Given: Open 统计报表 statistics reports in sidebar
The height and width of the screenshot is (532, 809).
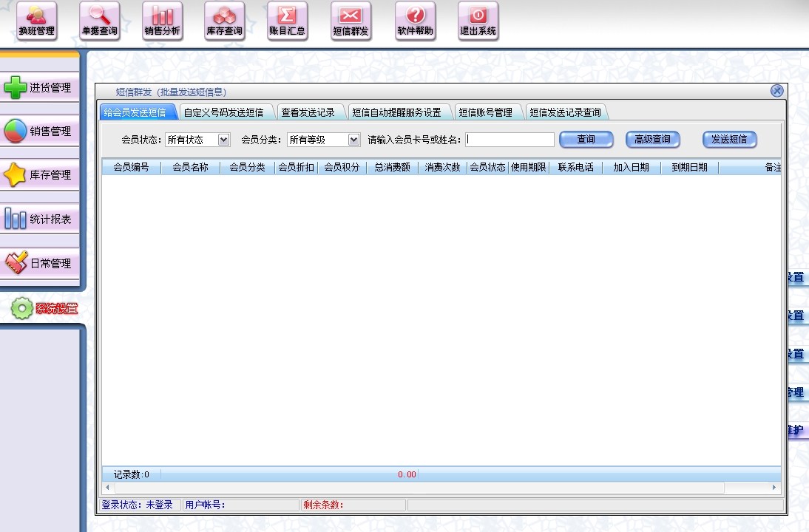Looking at the screenshot, I should [39, 219].
